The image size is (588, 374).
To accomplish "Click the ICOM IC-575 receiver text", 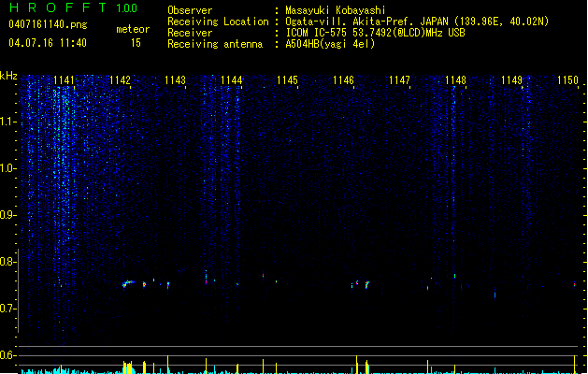I will [x=375, y=33].
